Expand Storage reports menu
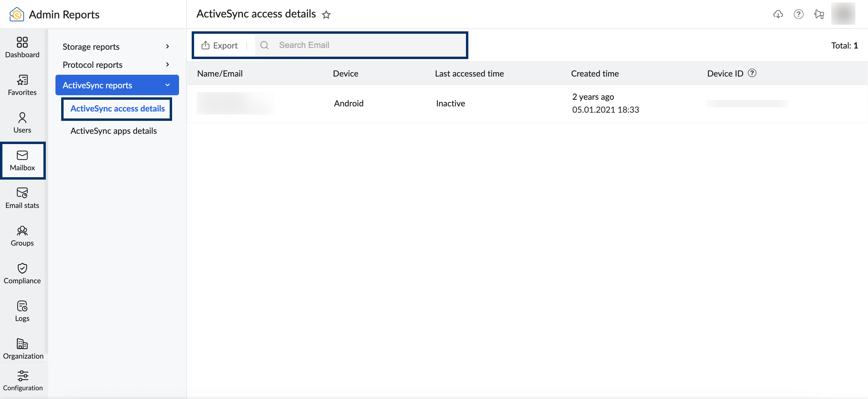 (117, 46)
